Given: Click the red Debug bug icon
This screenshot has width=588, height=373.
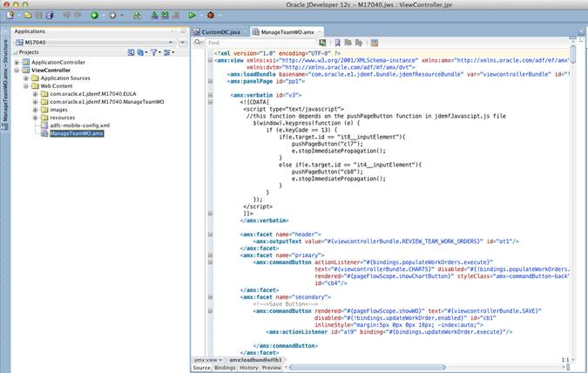Looking at the screenshot, I should pyautogui.click(x=211, y=16).
